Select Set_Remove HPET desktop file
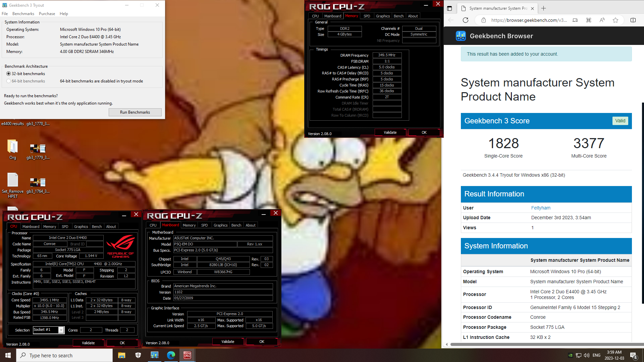Screen dimensions: 644x362 [x=13, y=185]
